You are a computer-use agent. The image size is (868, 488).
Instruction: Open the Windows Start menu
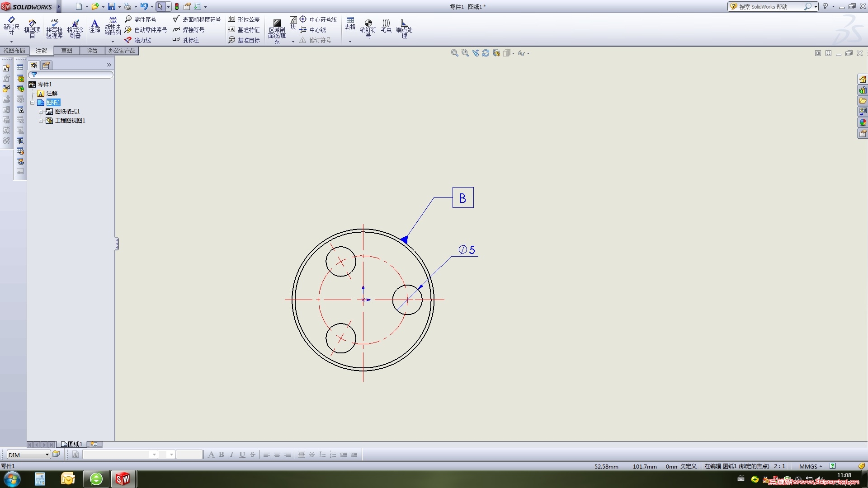(12, 479)
